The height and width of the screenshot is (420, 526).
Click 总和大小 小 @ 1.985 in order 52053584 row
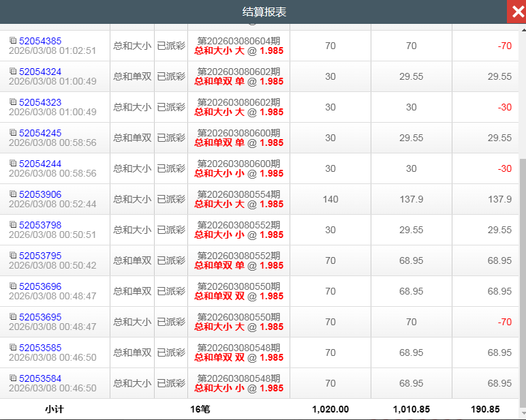(x=239, y=388)
